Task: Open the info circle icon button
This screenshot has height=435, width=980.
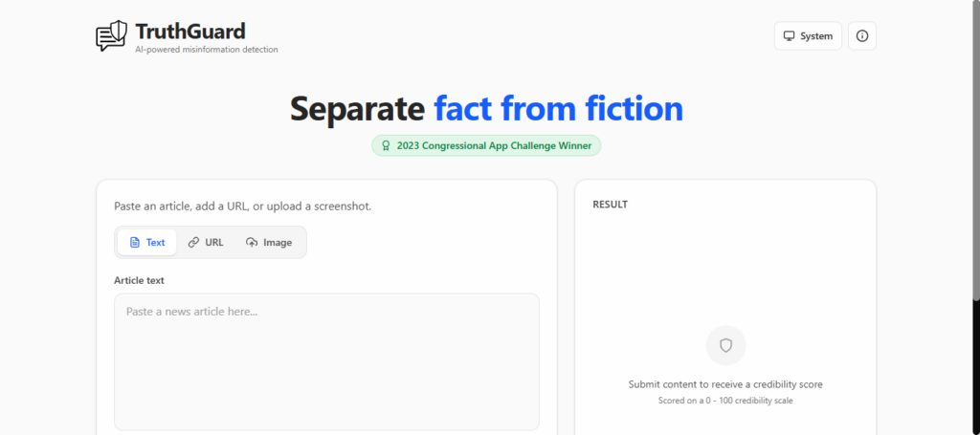Action: tap(862, 36)
